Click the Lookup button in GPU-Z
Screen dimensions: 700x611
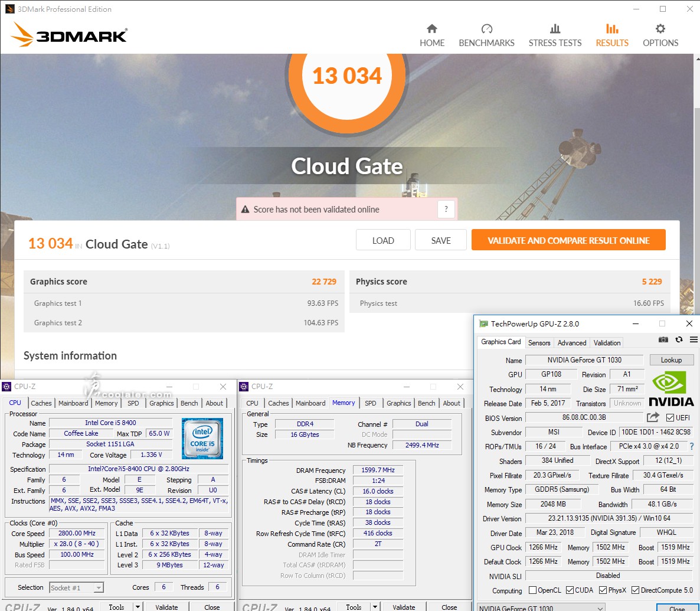(671, 360)
